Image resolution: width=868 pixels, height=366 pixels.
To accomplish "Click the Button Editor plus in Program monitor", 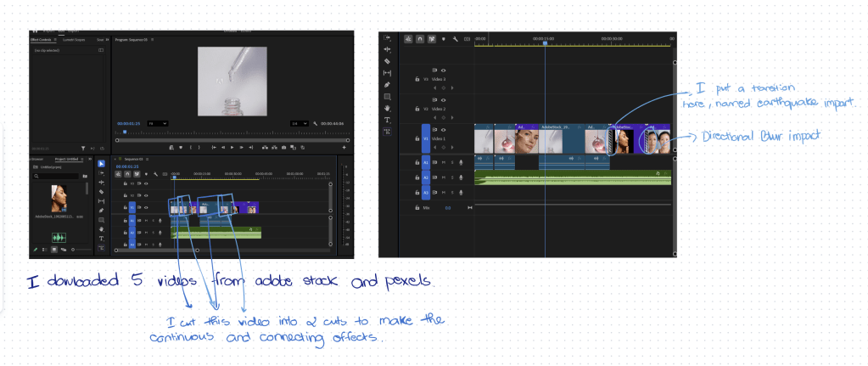I will [344, 148].
